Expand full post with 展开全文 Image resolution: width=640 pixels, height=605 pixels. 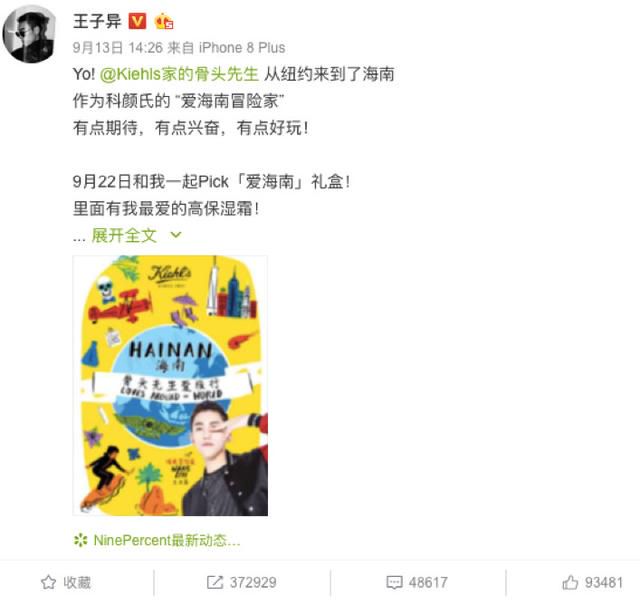coord(124,236)
